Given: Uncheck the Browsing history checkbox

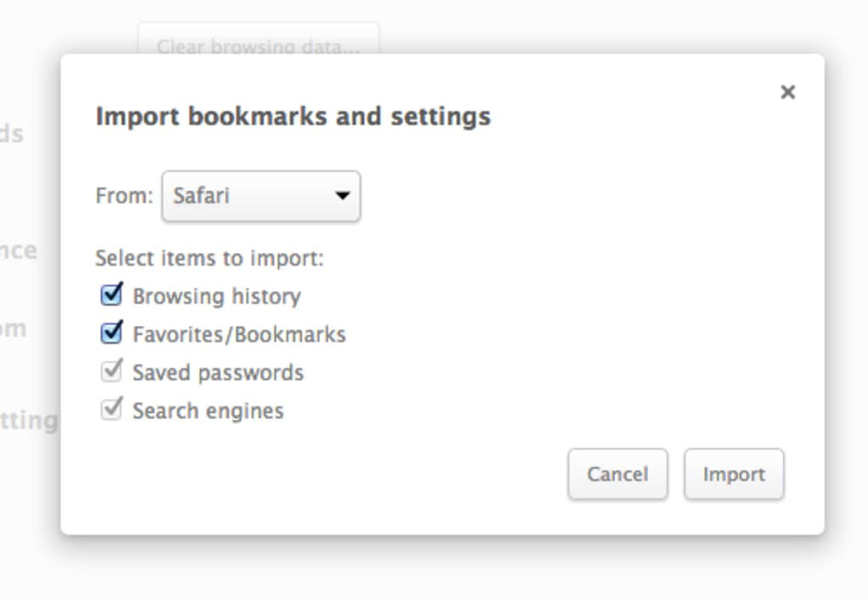Looking at the screenshot, I should (x=111, y=295).
